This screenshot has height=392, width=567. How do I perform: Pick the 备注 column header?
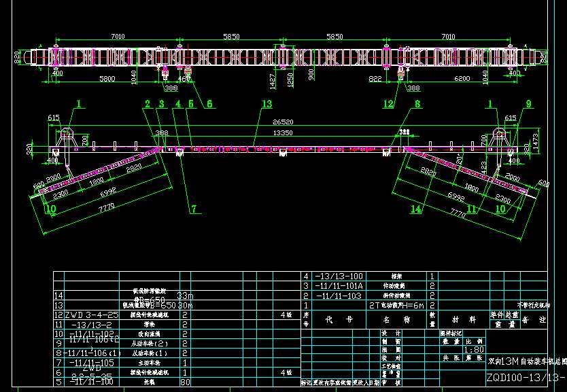click(534, 320)
